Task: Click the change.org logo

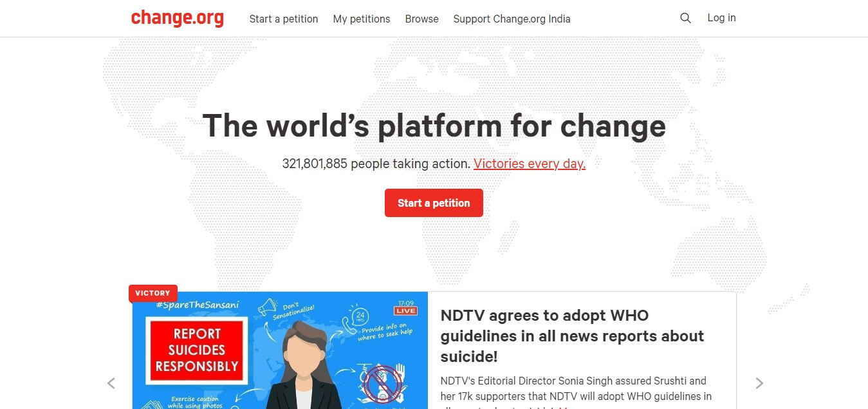Action: tap(178, 18)
